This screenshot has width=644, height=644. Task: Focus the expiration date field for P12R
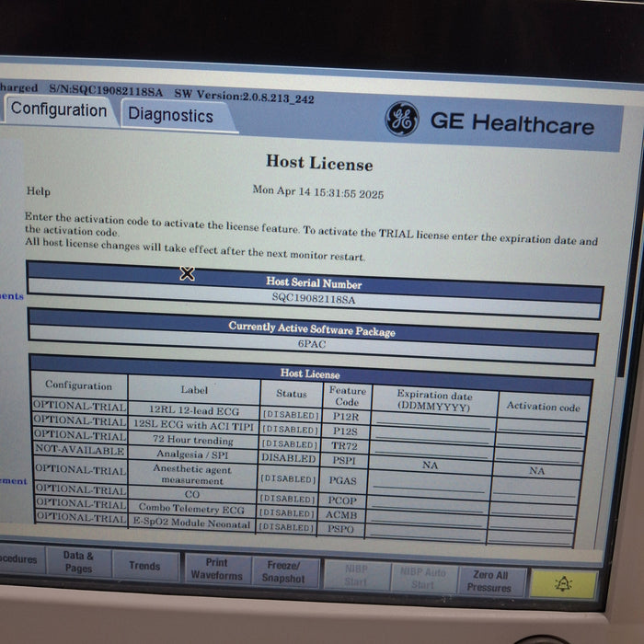[433, 421]
